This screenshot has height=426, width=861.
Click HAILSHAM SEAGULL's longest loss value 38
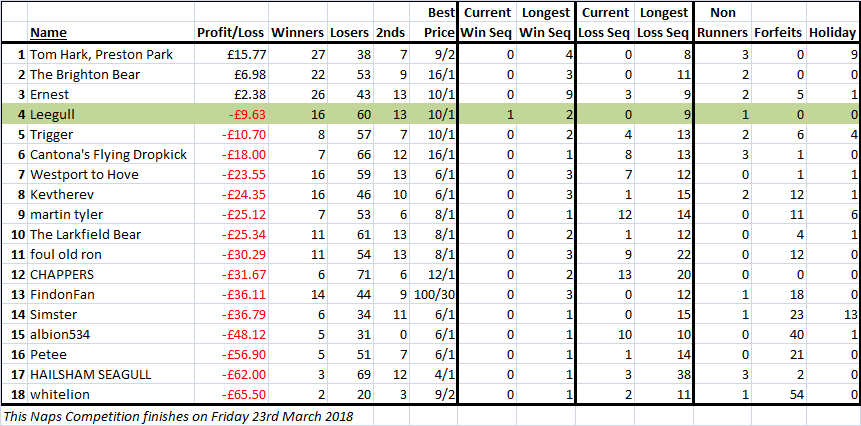679,375
